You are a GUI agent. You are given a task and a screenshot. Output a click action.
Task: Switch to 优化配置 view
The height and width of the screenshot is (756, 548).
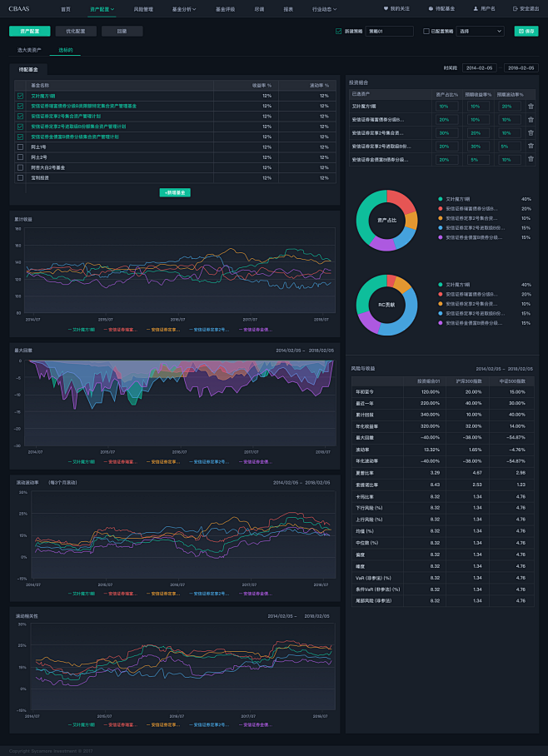[76, 32]
